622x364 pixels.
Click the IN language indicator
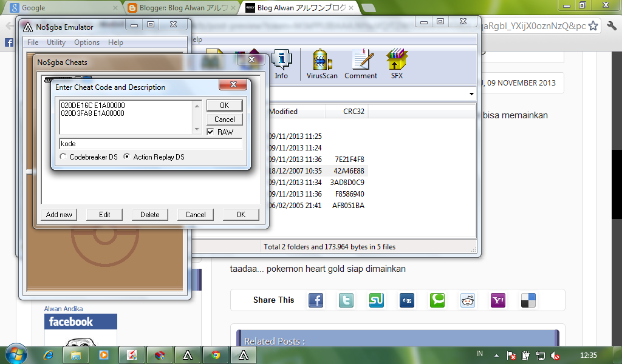(480, 354)
